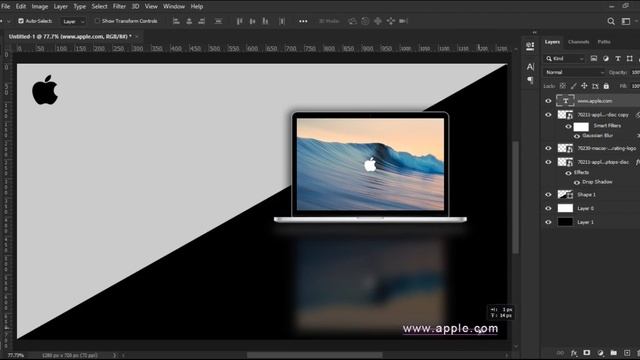The width and height of the screenshot is (640, 360).
Task: Hide the 70211 appl desc copy layer
Action: pos(548,115)
